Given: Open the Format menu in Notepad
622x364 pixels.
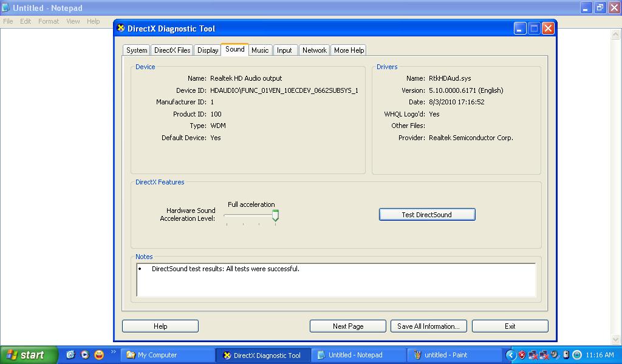Looking at the screenshot, I should [x=49, y=21].
